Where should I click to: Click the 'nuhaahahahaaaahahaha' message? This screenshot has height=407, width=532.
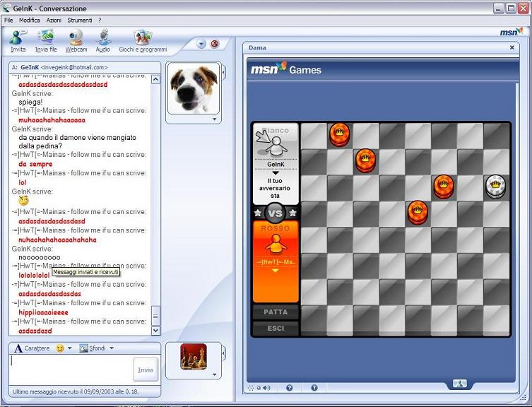coord(57,240)
